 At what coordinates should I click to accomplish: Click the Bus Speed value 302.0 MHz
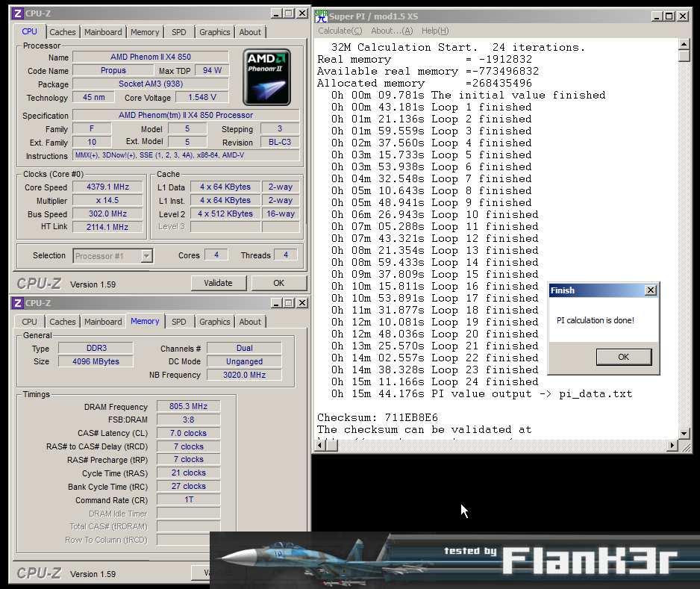107,214
